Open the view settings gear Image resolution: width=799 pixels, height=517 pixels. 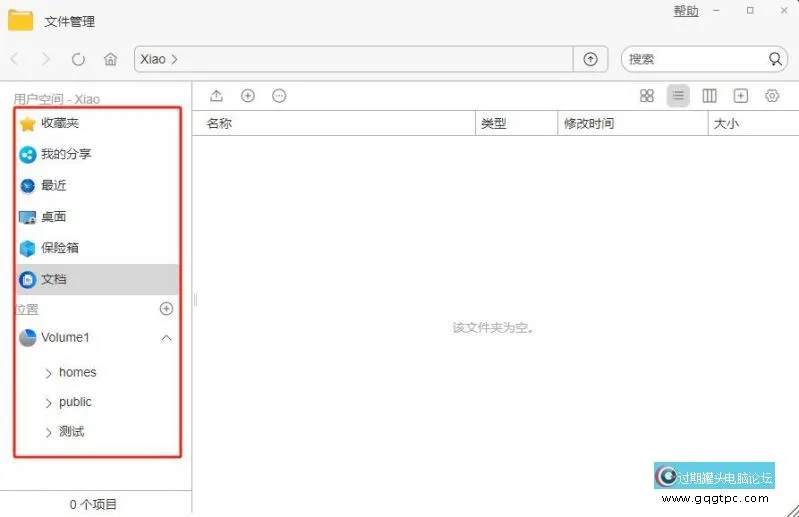pyautogui.click(x=771, y=95)
